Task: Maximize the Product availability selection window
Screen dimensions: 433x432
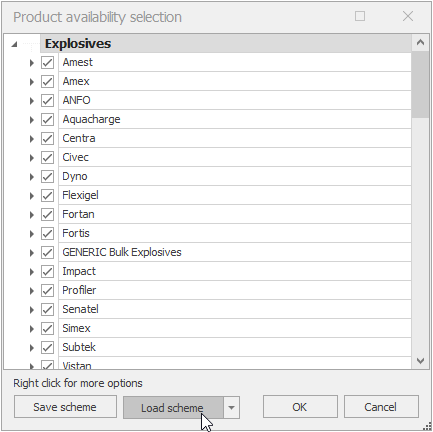Action: 360,16
